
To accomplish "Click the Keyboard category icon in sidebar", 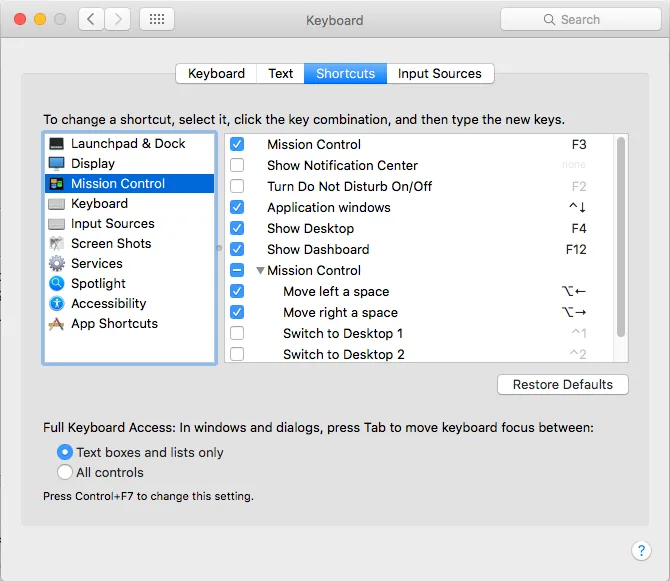I will coord(56,204).
